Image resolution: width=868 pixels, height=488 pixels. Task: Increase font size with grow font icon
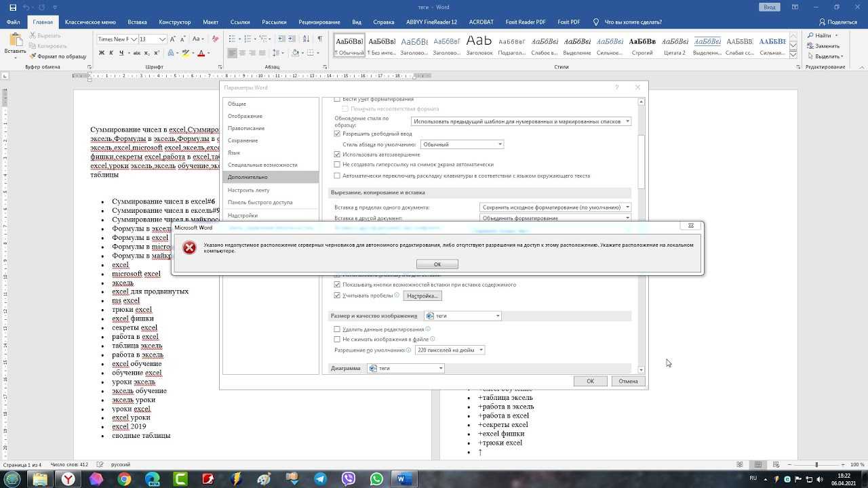pyautogui.click(x=174, y=39)
